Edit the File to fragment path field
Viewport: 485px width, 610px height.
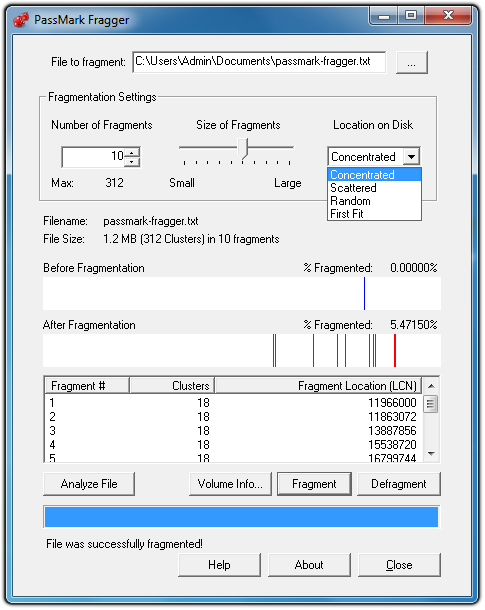(259, 62)
